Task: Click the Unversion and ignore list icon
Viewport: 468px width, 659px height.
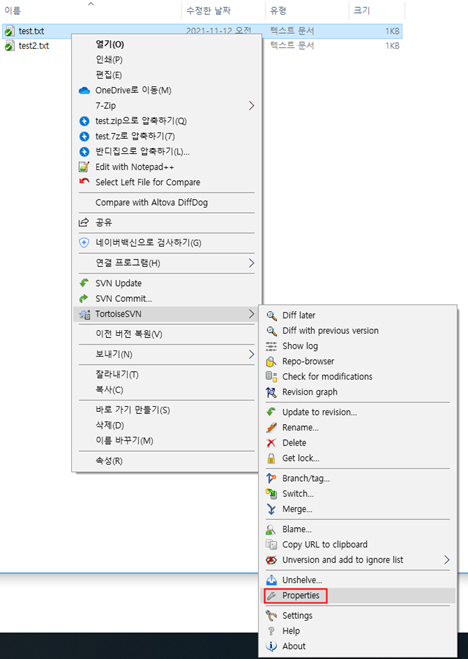Action: (x=271, y=560)
